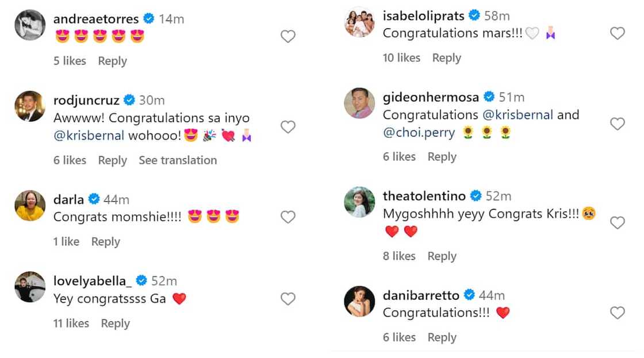
Task: Open the @krisbernal mention in rodjuncruz's comment
Action: pyautogui.click(x=89, y=136)
